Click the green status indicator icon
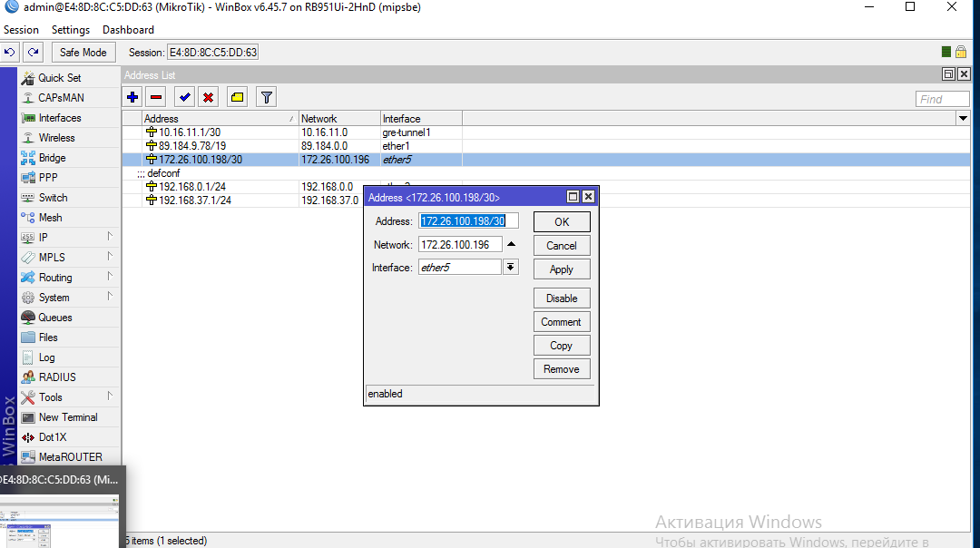Screen dimensions: 980x548 point(946,53)
